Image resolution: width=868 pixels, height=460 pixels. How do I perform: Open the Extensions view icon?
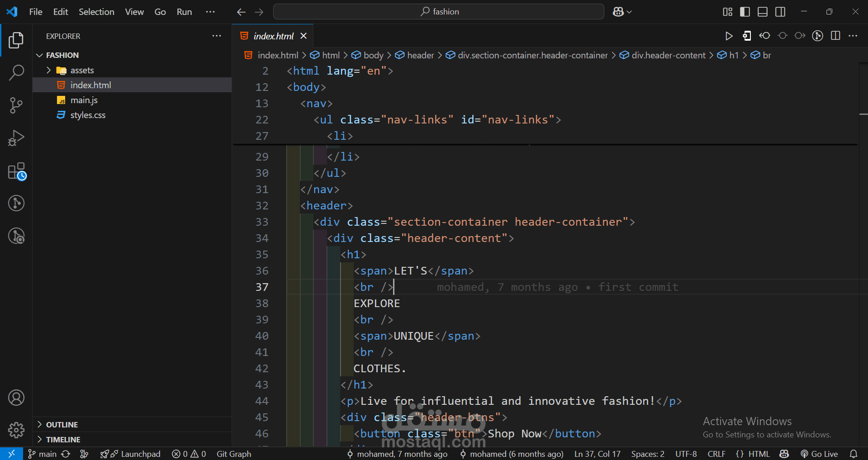17,171
